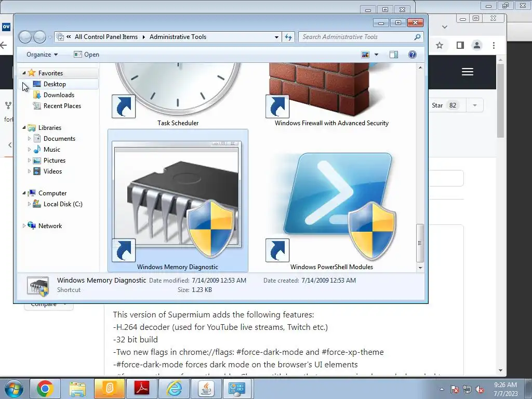Viewport: 532px width, 399px height.
Task: Click 'All Control Panel Items' breadcrumb
Action: 106,37
